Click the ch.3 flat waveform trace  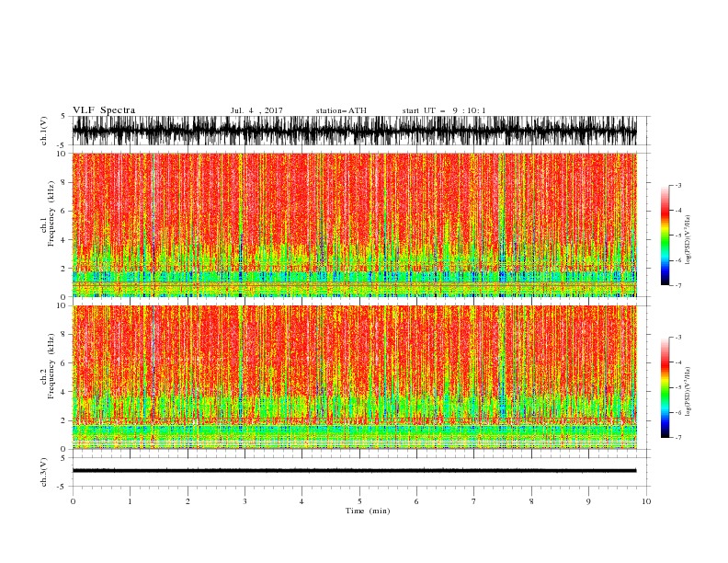(x=354, y=471)
